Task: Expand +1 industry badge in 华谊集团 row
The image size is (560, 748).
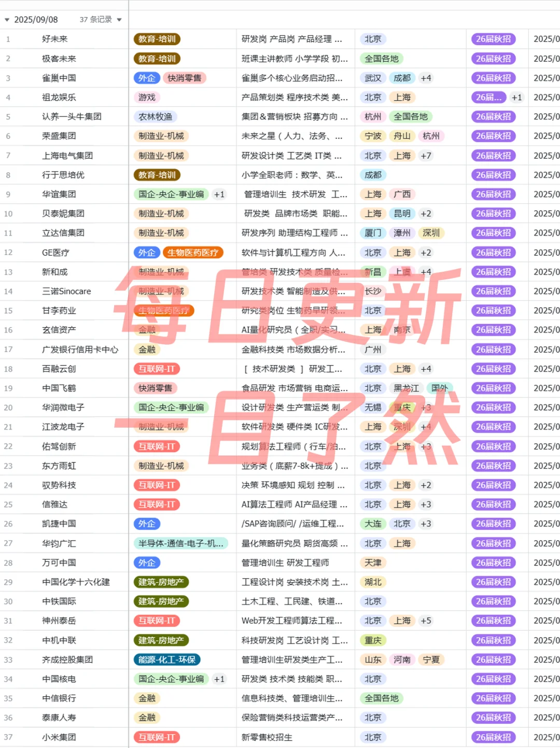Action: 220,194
